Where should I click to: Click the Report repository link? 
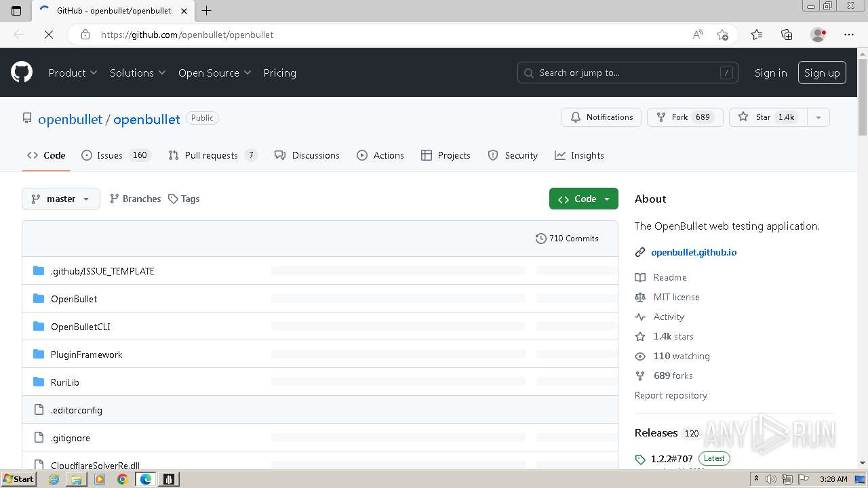click(671, 395)
